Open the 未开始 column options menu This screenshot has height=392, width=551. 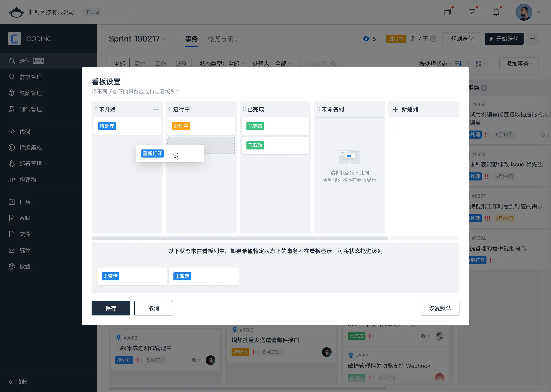[156, 109]
